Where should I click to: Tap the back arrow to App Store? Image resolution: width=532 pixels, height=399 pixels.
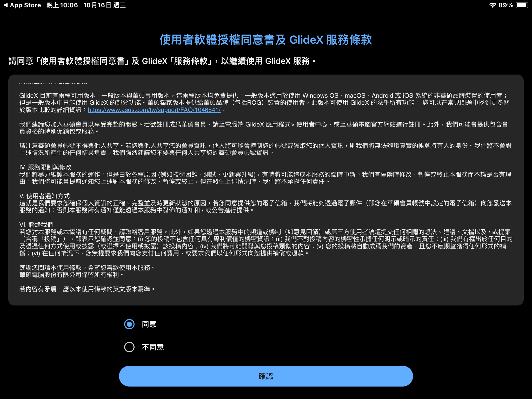[x=5, y=5]
